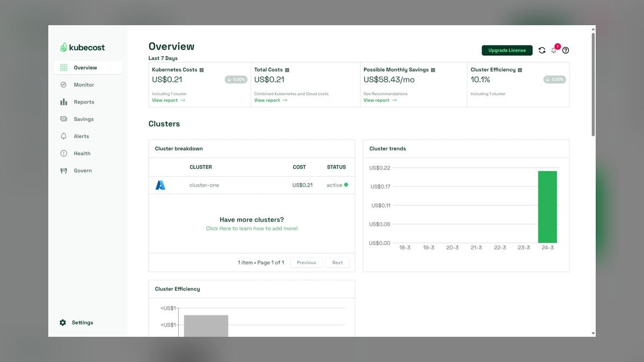Click the COST column header
Viewport: 644px width, 362px height.
pyautogui.click(x=299, y=167)
